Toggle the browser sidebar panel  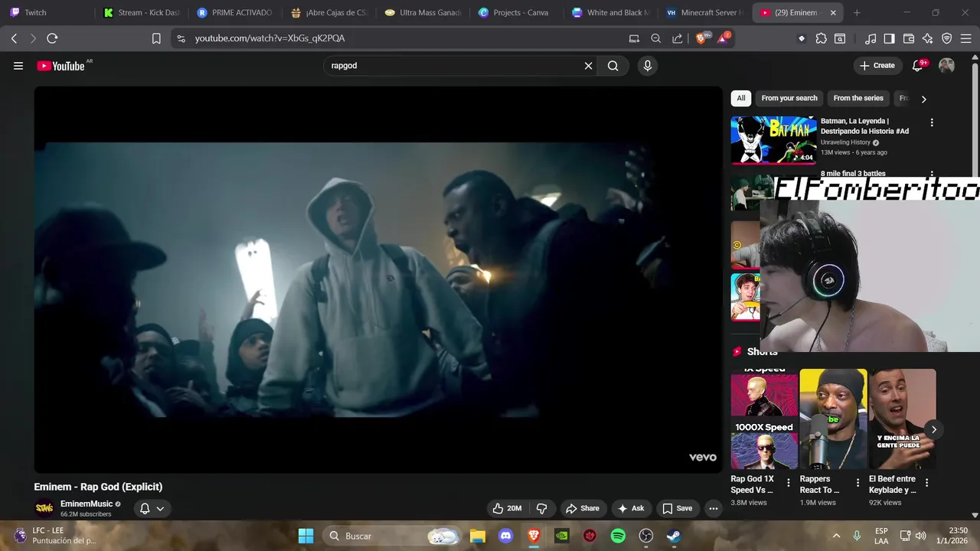(889, 38)
